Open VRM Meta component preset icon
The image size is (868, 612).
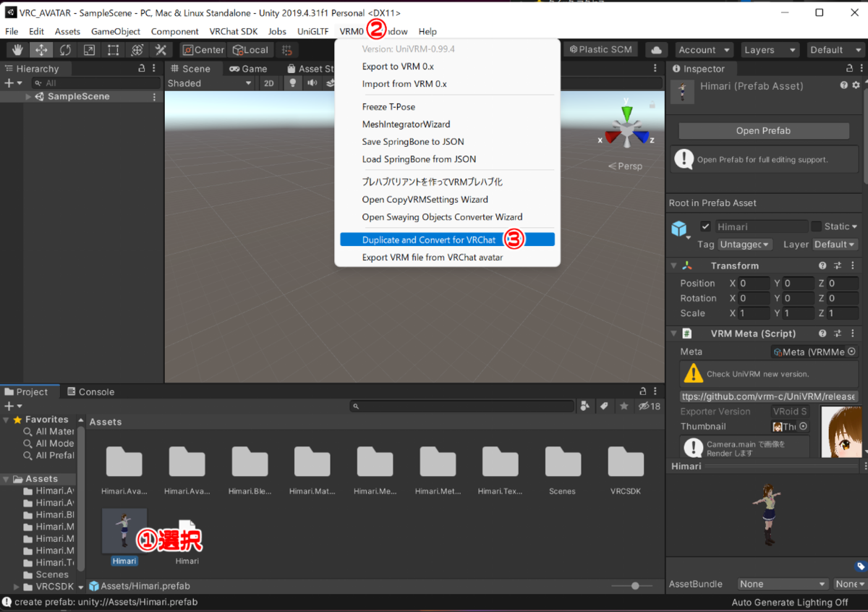838,333
